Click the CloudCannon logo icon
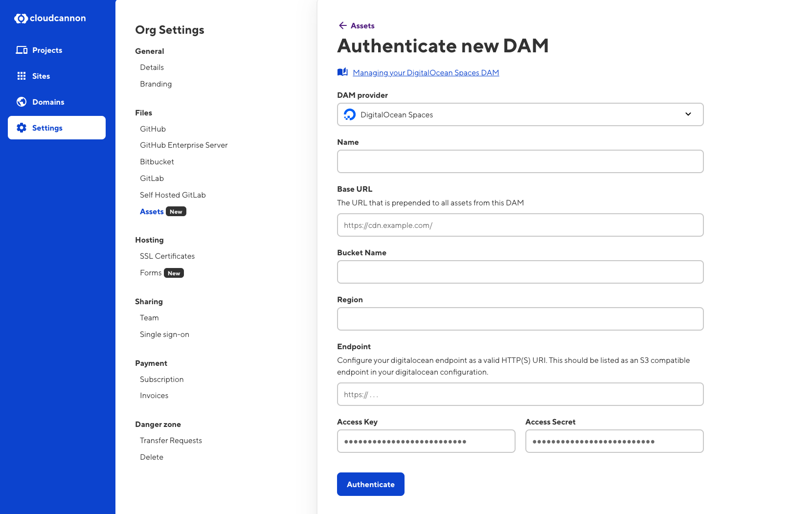The image size is (812, 514). (x=21, y=19)
